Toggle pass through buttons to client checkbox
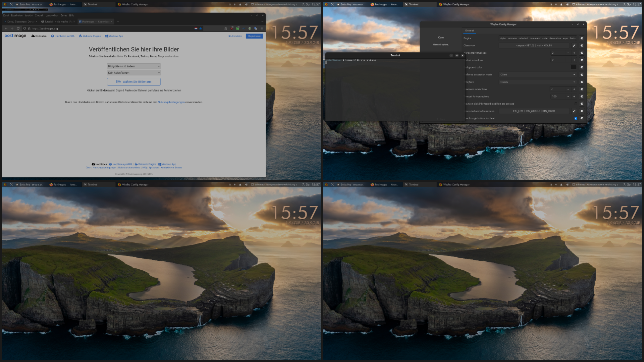This screenshot has height=362, width=644. pos(576,118)
